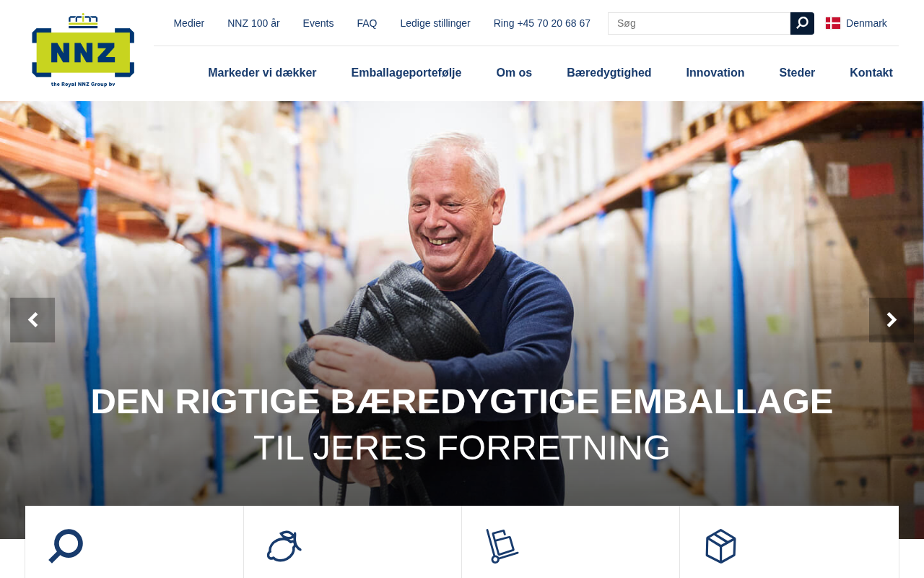Viewport: 924px width, 578px height.
Task: Click the Denmark flag icon
Action: 833,23
